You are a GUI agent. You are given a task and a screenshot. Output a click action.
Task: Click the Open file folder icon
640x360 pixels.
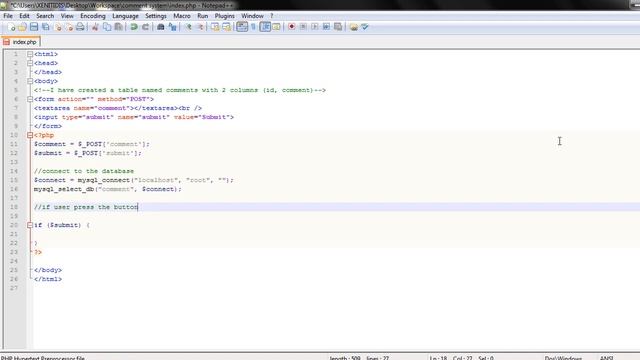pyautogui.click(x=22, y=27)
